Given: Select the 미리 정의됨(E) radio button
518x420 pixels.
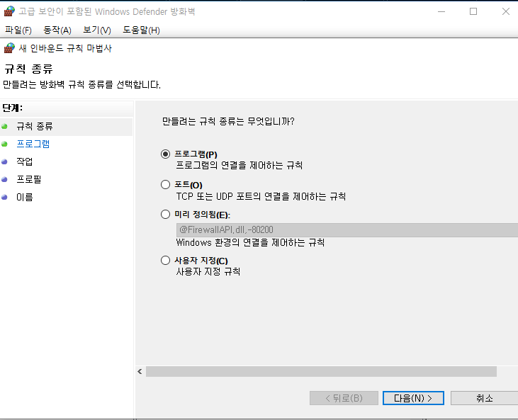Looking at the screenshot, I should coord(166,215).
